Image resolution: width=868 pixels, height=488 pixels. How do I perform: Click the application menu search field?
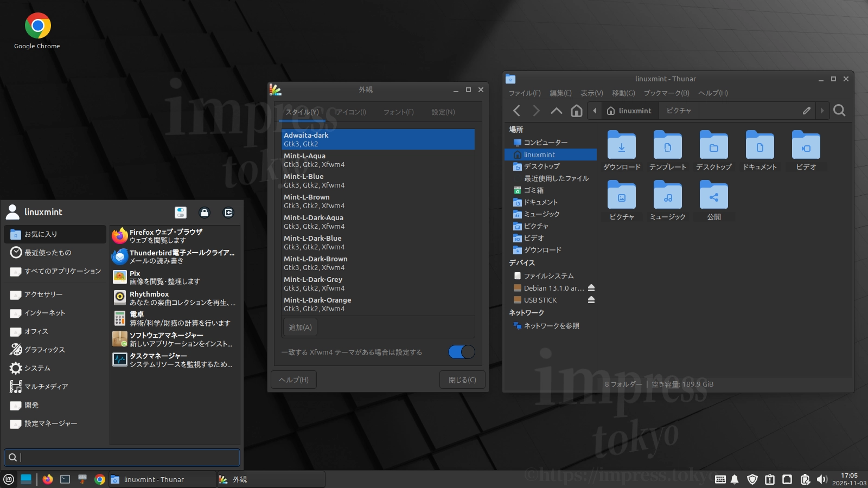[x=122, y=457]
